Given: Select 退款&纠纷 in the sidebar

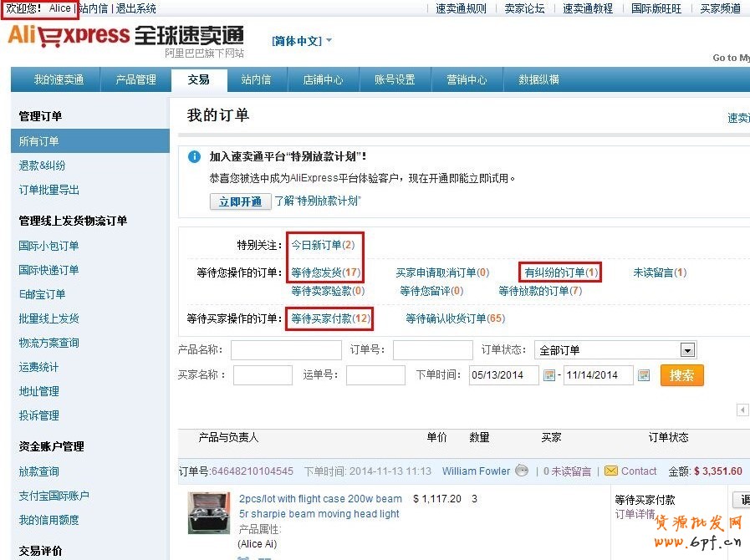Looking at the screenshot, I should [42, 165].
